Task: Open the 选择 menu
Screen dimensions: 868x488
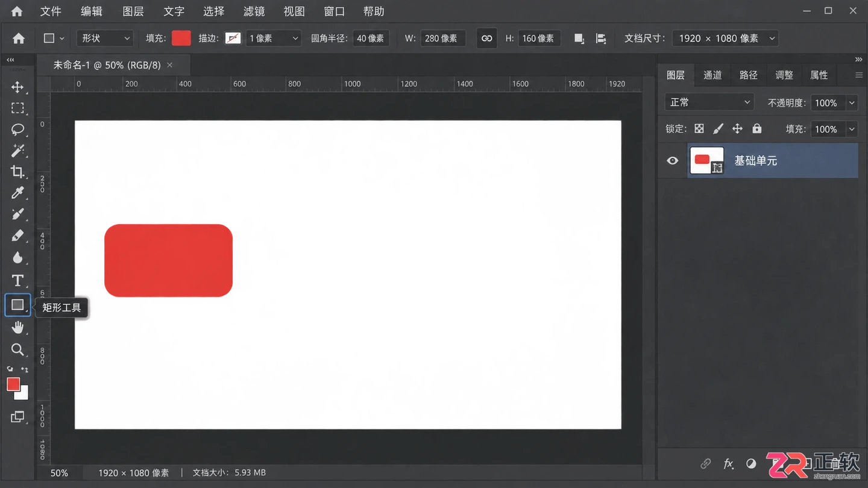Action: 213,11
